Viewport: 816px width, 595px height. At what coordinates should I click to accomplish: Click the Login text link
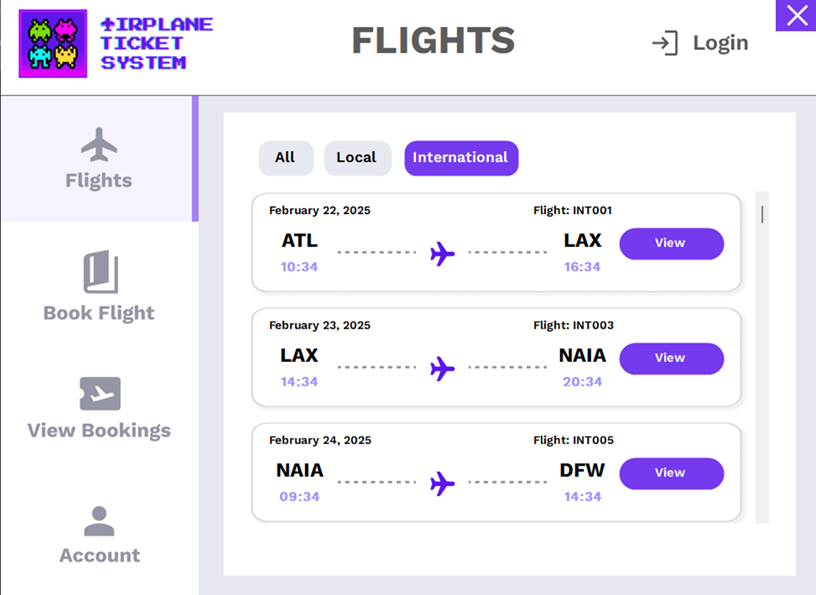pos(720,43)
